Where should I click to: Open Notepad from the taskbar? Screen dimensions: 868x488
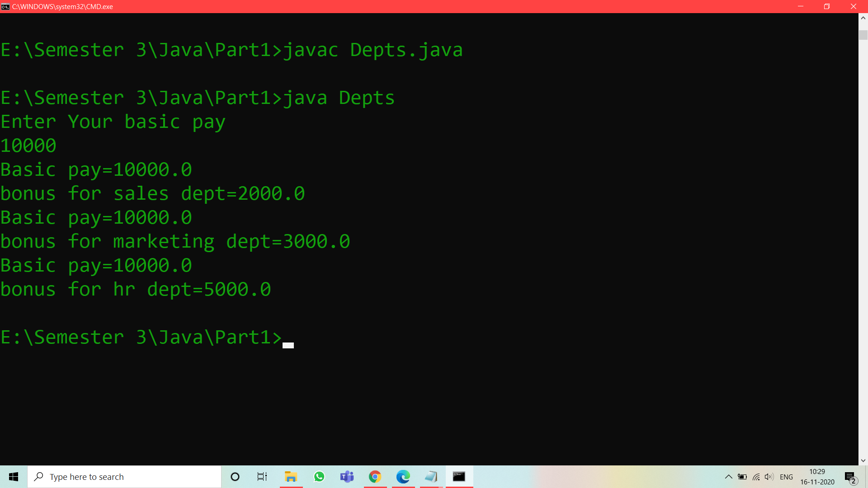tap(431, 476)
